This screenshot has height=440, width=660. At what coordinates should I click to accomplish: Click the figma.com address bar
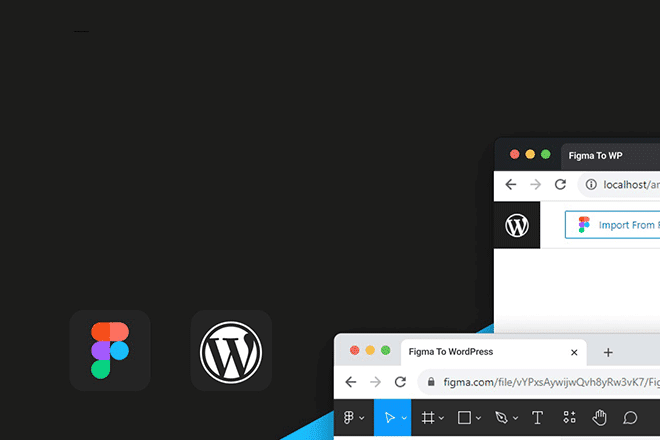pyautogui.click(x=540, y=382)
